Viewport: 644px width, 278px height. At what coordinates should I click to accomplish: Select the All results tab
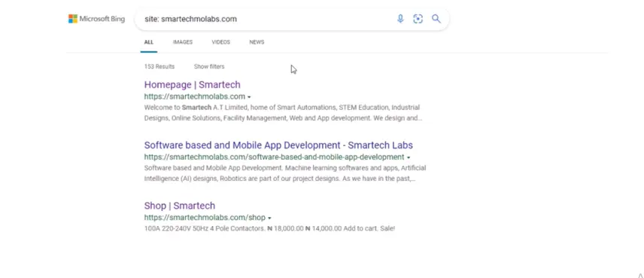(x=149, y=42)
